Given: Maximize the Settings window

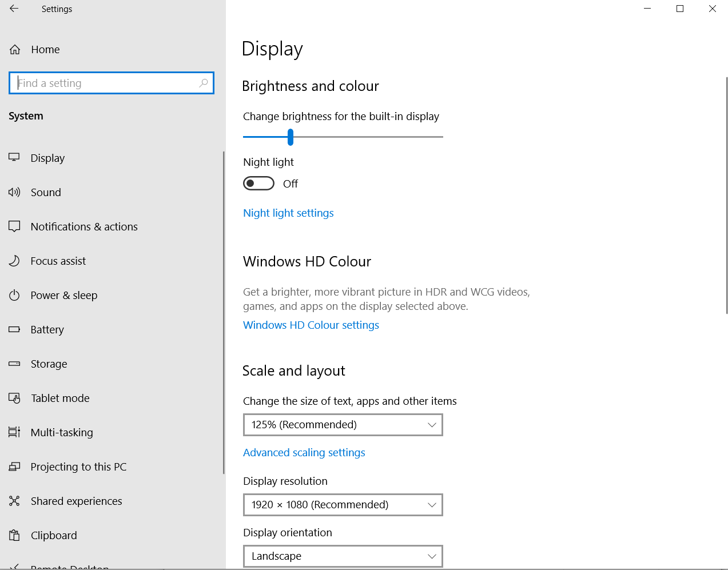Looking at the screenshot, I should [x=680, y=9].
